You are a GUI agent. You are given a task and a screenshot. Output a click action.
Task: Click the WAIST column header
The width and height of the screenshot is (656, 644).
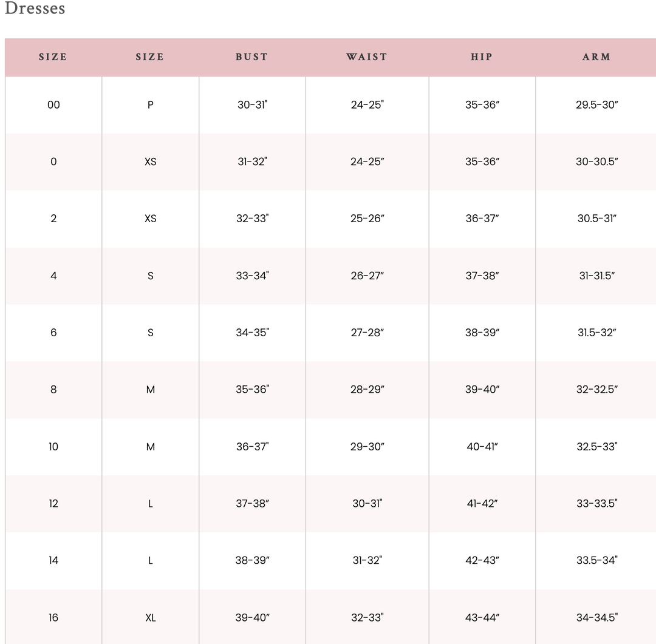click(367, 57)
